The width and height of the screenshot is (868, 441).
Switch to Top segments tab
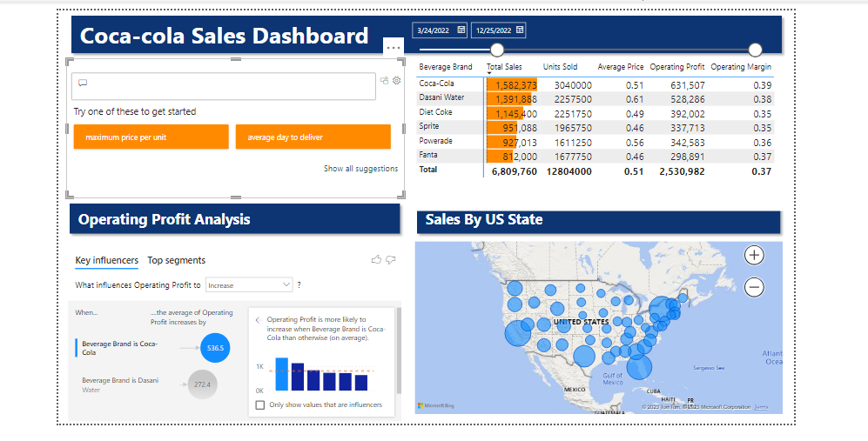(x=176, y=260)
